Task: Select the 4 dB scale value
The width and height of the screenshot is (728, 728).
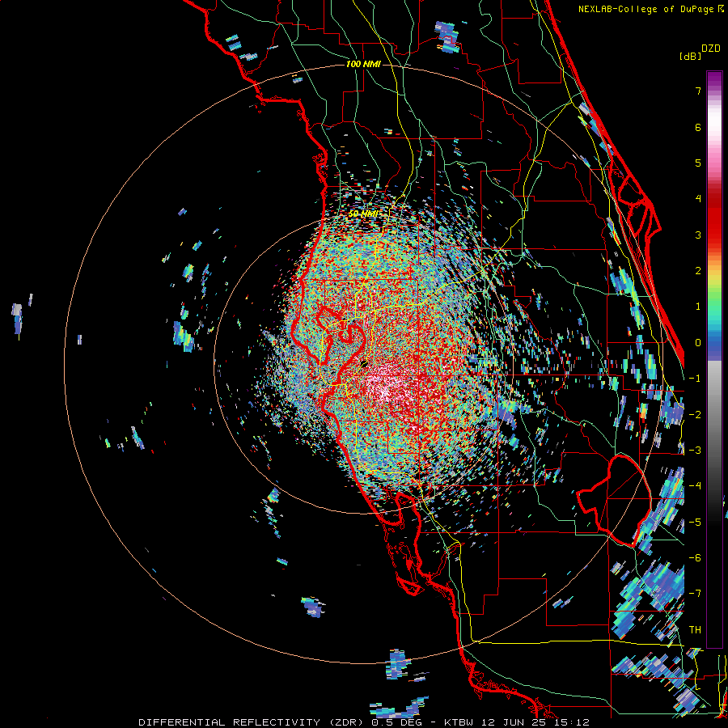Action: coord(698,199)
